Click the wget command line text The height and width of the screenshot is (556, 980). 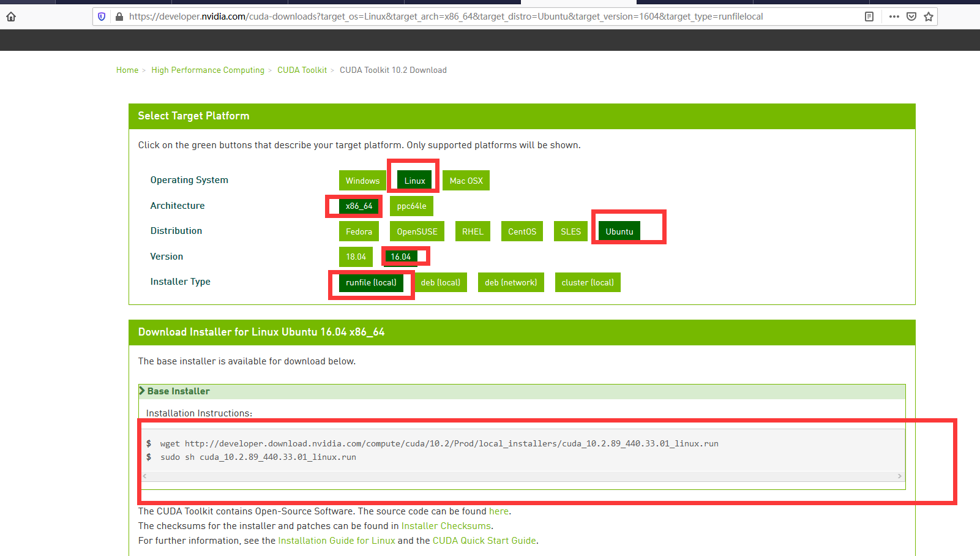click(x=439, y=443)
